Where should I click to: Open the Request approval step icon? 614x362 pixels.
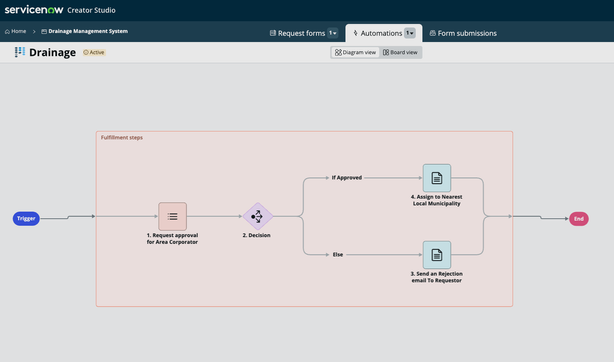click(172, 216)
